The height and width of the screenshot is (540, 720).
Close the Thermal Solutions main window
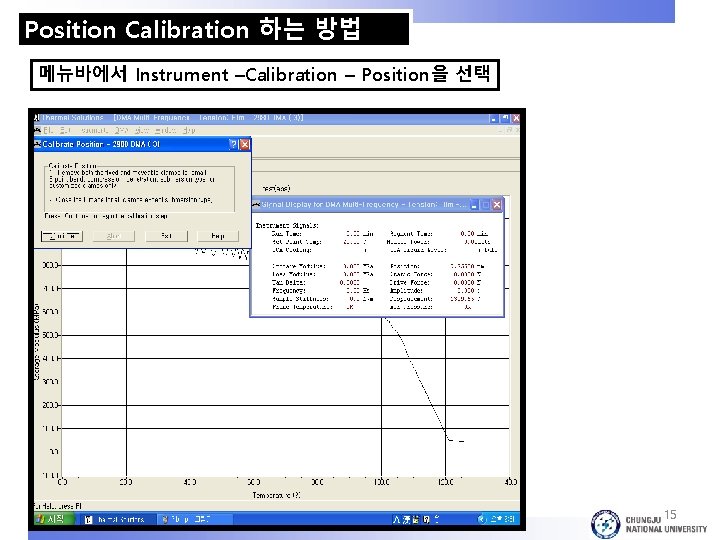[x=516, y=118]
